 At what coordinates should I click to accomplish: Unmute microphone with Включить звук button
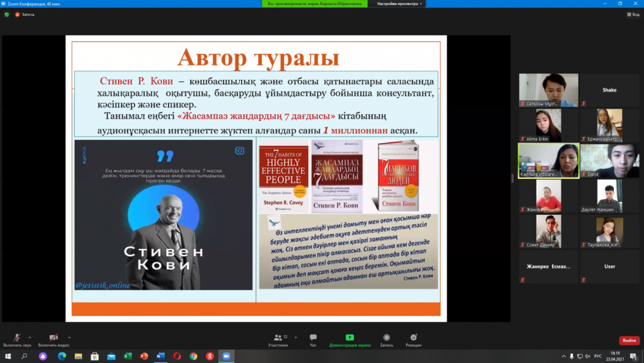pyautogui.click(x=17, y=340)
